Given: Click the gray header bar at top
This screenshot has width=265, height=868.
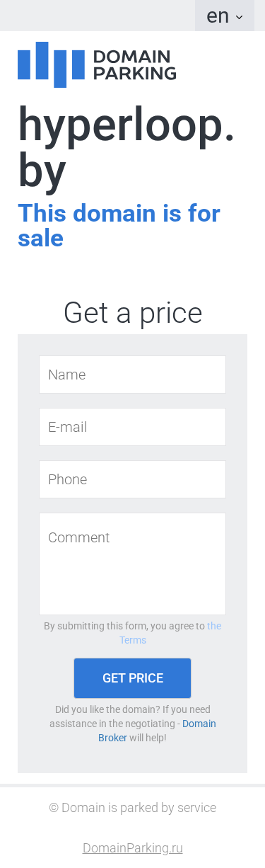Looking at the screenshot, I should pos(98,16).
